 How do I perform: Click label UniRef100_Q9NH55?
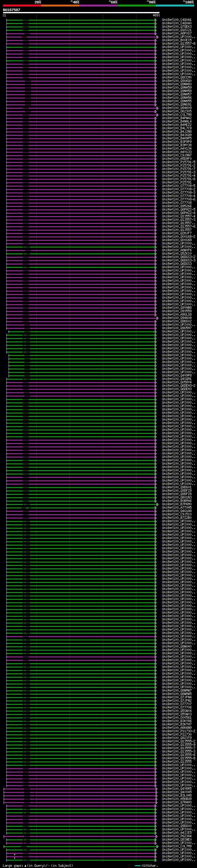177,101
